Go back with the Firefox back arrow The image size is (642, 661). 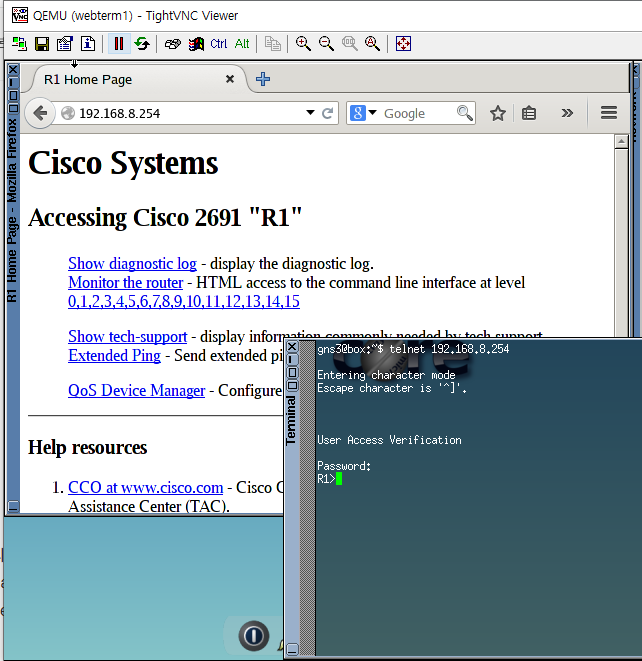40,113
